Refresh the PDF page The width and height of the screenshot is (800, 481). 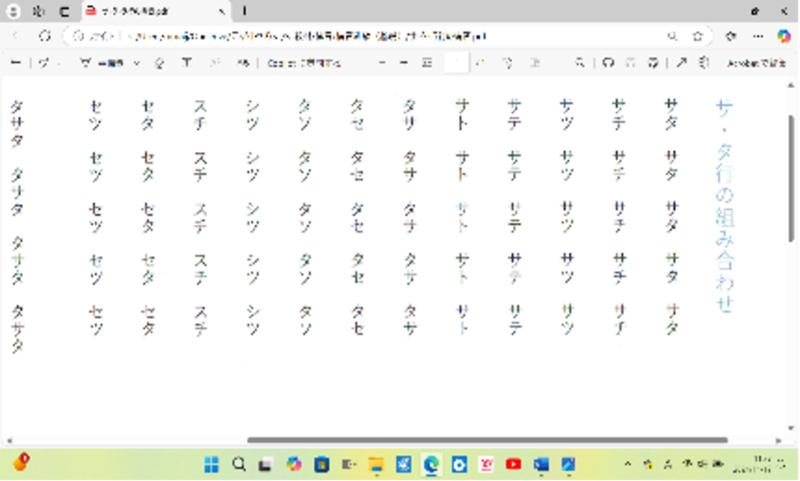pyautogui.click(x=45, y=35)
